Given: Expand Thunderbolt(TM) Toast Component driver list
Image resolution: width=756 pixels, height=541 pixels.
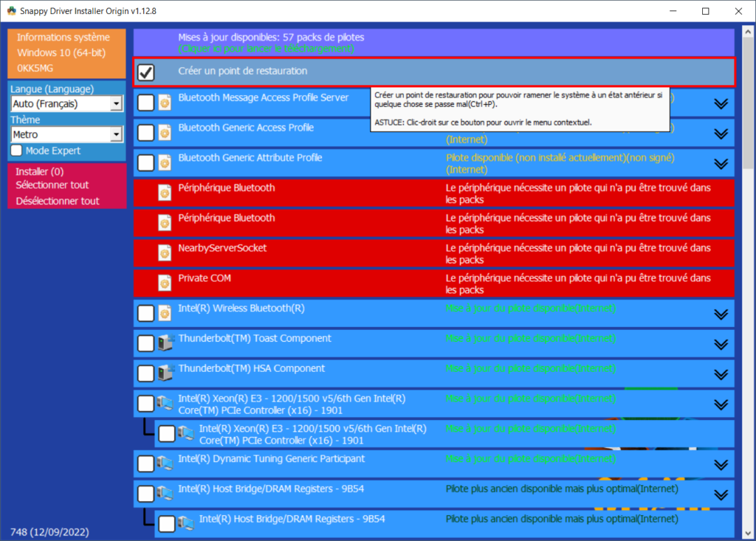Looking at the screenshot, I should tap(721, 344).
